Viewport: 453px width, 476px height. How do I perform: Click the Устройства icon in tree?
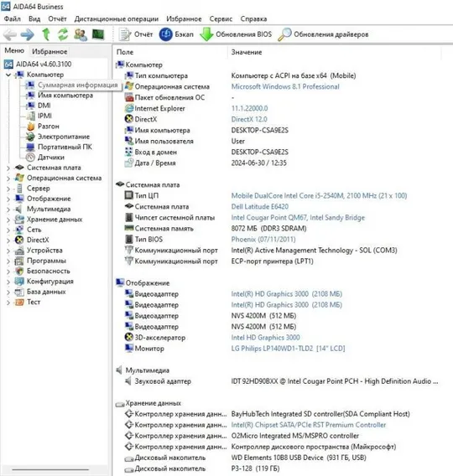[19, 251]
